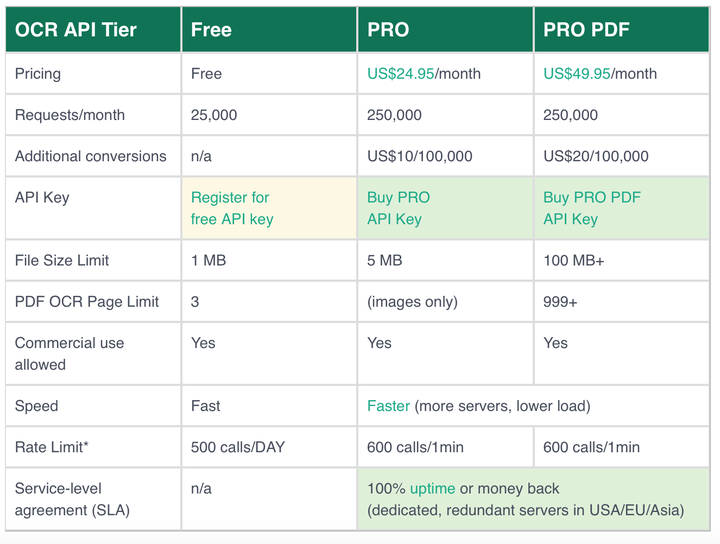The height and width of the screenshot is (544, 720).
Task: Click the PRO column header
Action: pyautogui.click(x=388, y=29)
